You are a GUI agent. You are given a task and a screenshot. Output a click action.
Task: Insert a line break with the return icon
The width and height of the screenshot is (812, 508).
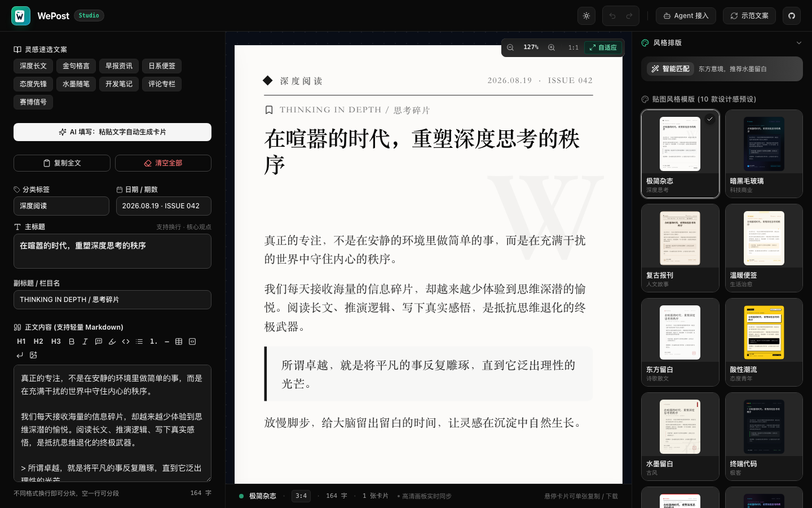point(20,355)
